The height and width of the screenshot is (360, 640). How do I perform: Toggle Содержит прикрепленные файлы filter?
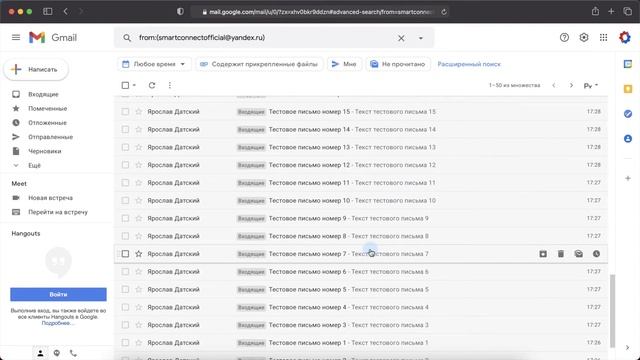pos(259,64)
